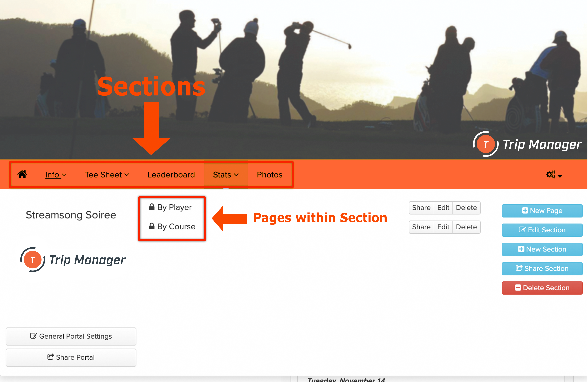Image resolution: width=588 pixels, height=382 pixels.
Task: Click Share Section button
Action: pos(542,269)
